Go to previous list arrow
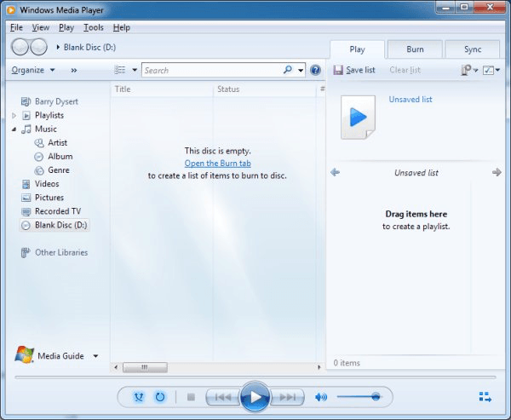 point(335,172)
